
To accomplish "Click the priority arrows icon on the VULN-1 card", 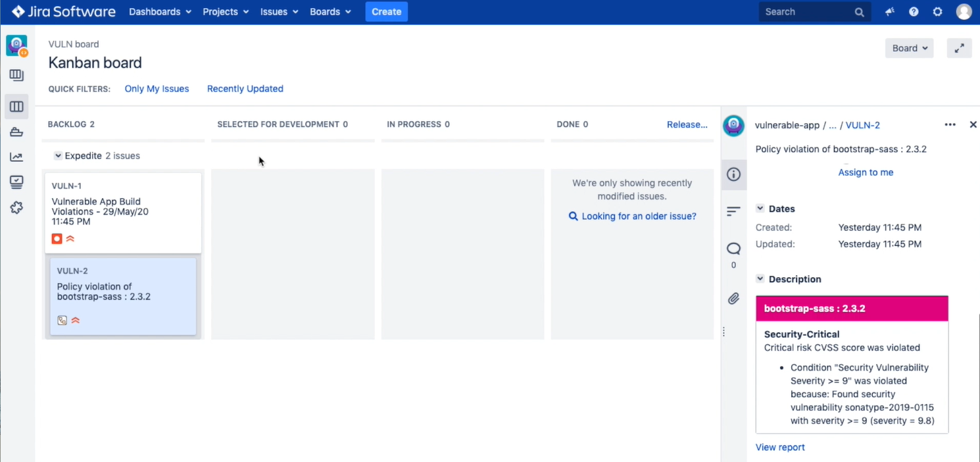I will (x=70, y=239).
